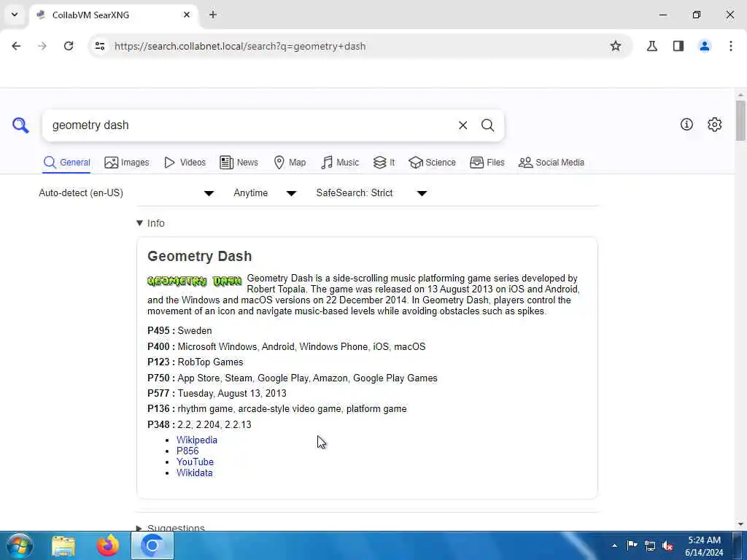Click the browser address bar URL
Viewport: 747px width, 560px height.
(240, 46)
